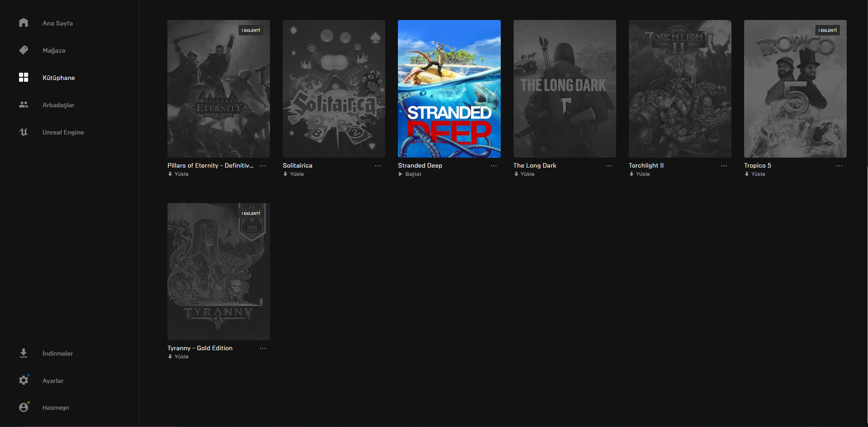Screen dimensions: 868x427
Task: Click the Ana Sayfa home icon
Action: [x=24, y=23]
